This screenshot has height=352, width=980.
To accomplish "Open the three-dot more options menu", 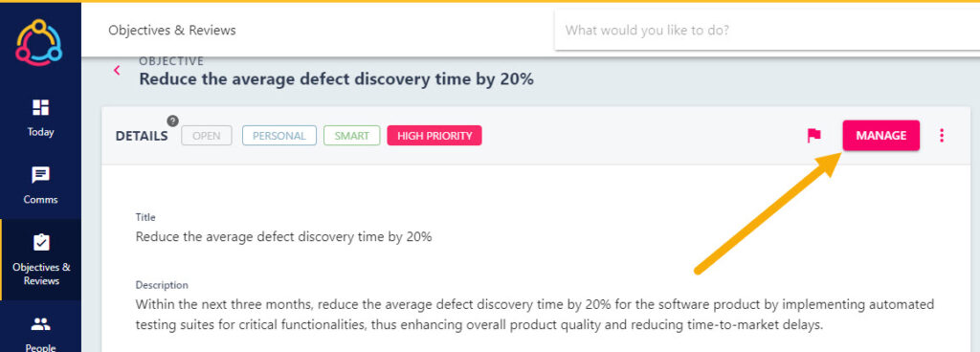I will (942, 136).
